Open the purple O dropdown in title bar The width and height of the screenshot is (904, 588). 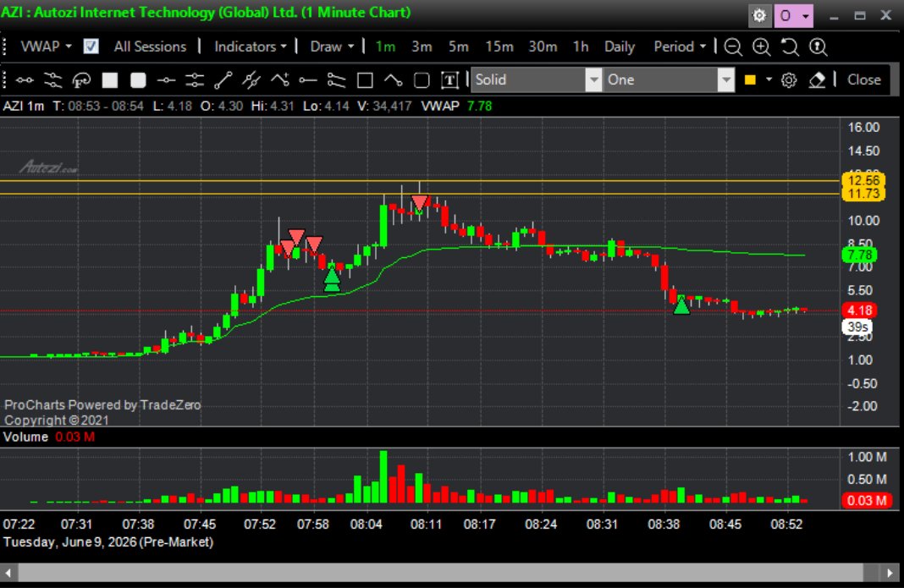tap(794, 15)
